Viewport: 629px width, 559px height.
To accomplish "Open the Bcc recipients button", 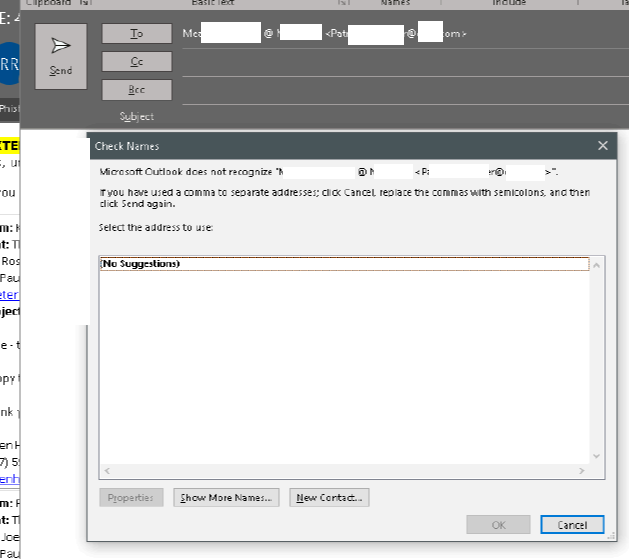I will pos(137,89).
